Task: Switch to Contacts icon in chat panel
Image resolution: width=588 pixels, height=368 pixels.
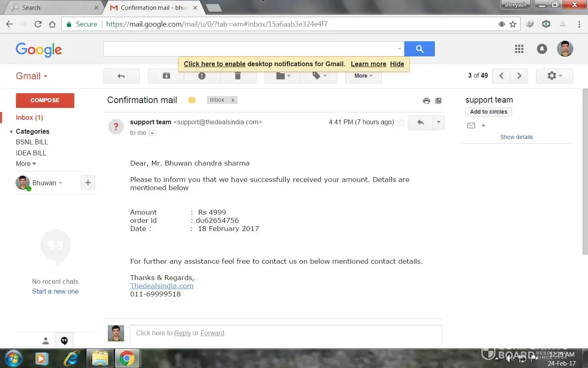Action: 46,341
